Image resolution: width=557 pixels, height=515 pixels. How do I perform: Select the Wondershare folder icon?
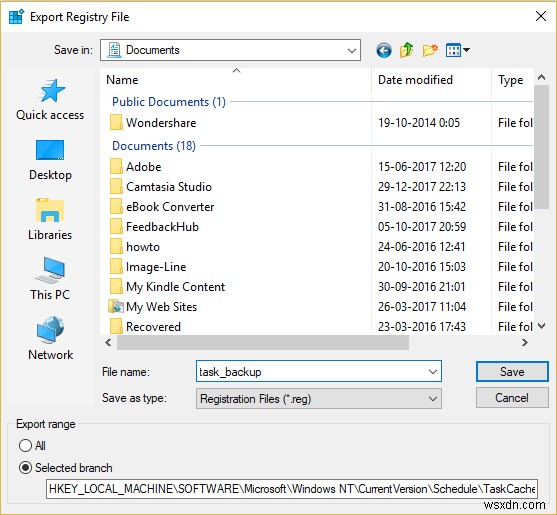[x=116, y=123]
